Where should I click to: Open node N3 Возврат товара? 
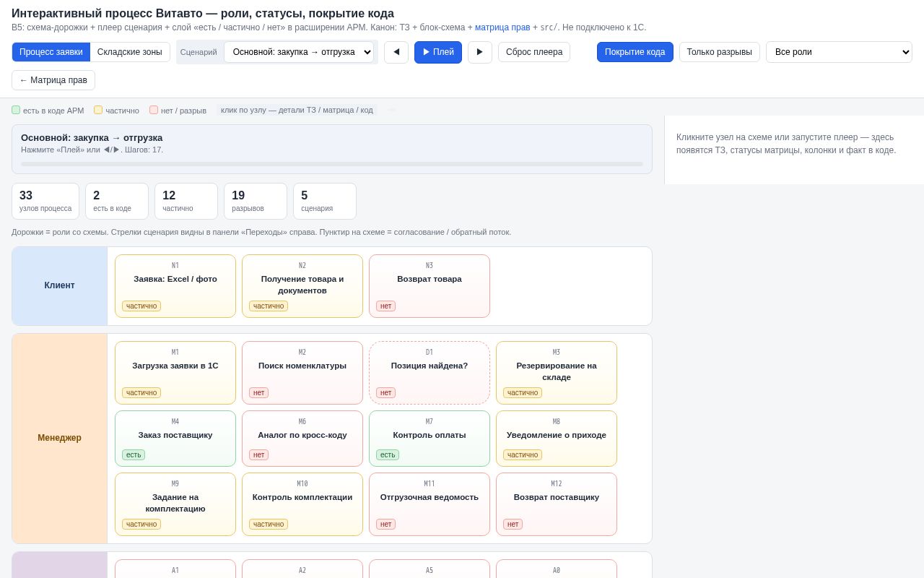(x=430, y=286)
